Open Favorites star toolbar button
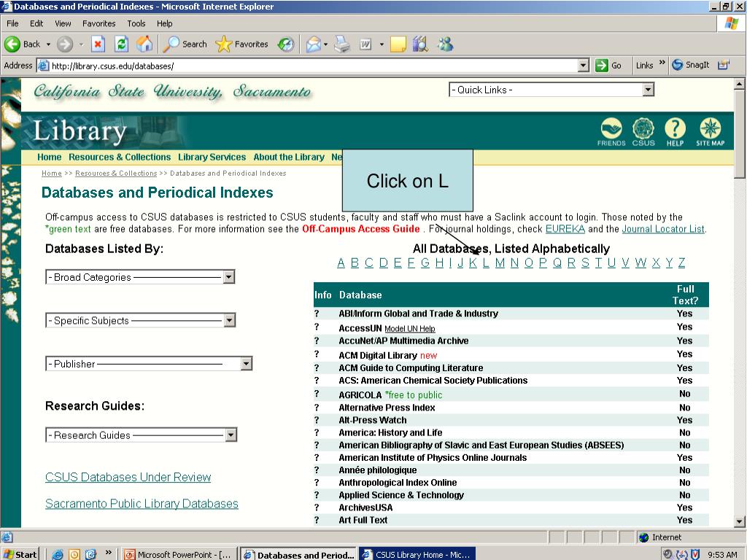The image size is (747, 560). 241,44
